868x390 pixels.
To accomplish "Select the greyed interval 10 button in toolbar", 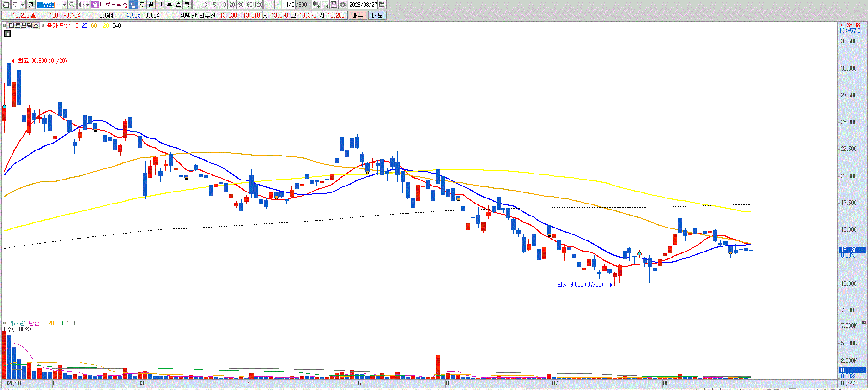I will (223, 5).
